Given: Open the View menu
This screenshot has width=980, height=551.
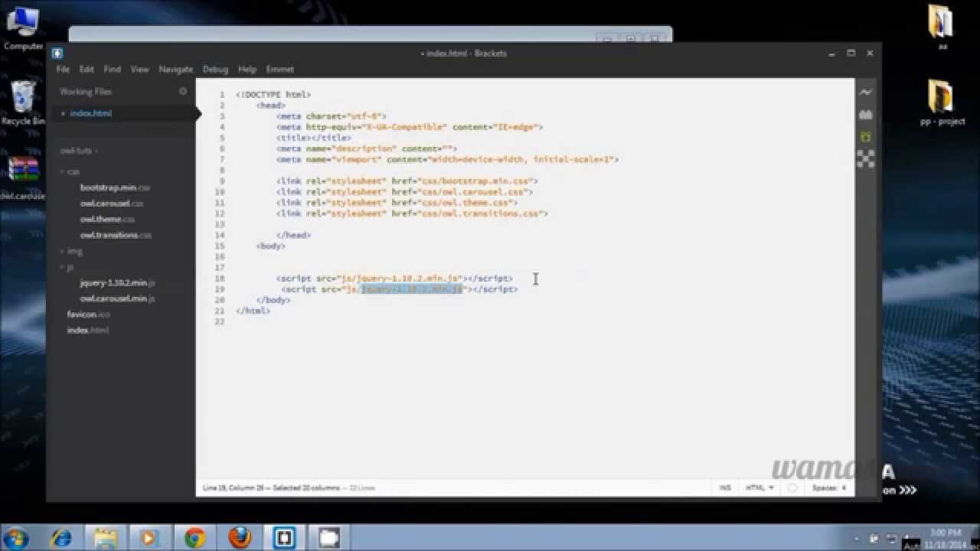Looking at the screenshot, I should (x=139, y=69).
